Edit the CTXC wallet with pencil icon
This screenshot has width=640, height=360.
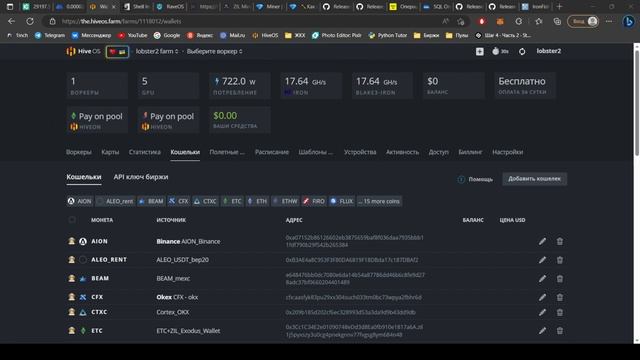tap(542, 312)
